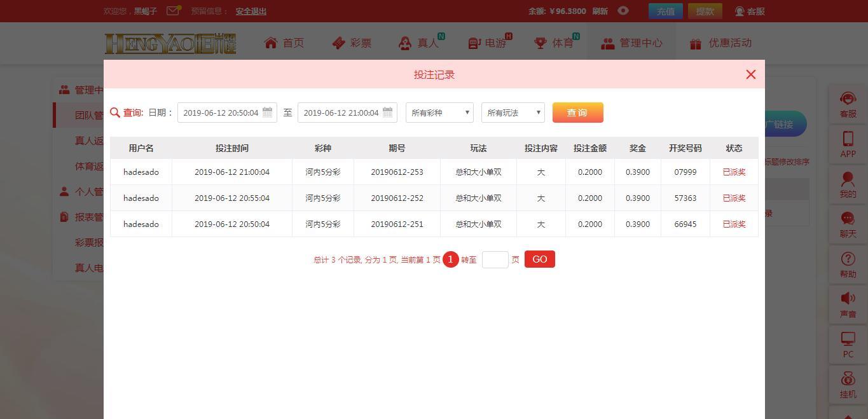Open start date calendar picker icon

(268, 113)
